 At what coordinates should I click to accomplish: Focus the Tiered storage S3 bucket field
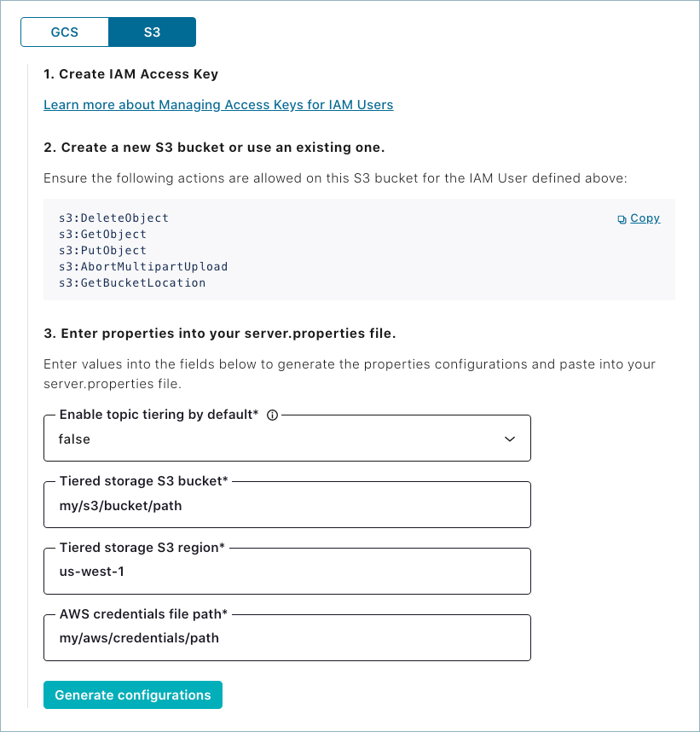(286, 505)
